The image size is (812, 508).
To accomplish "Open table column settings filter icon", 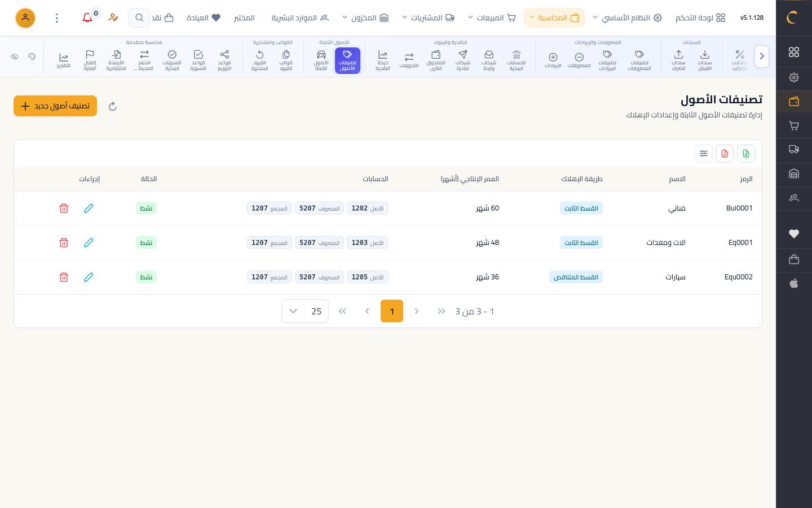I will 704,154.
